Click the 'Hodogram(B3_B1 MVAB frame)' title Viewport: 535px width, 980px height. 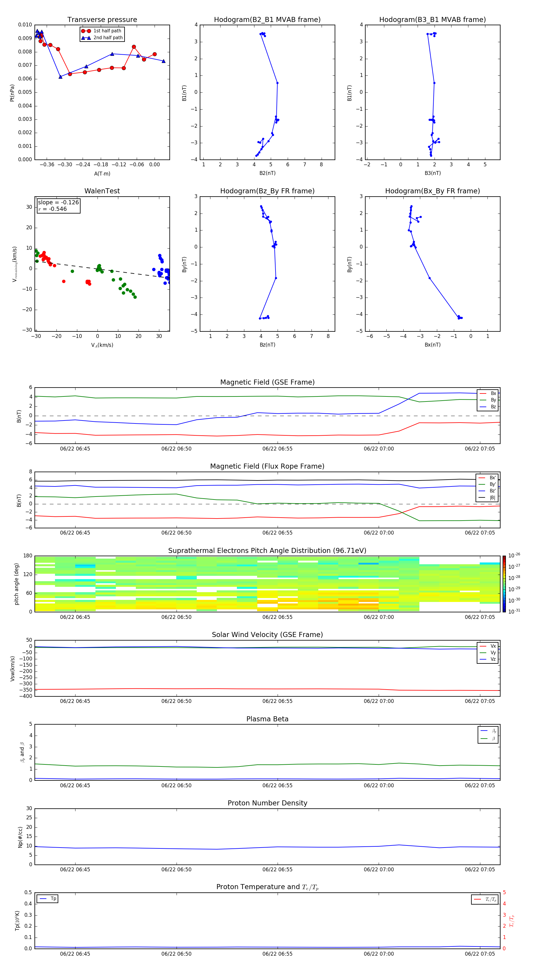[x=432, y=20]
